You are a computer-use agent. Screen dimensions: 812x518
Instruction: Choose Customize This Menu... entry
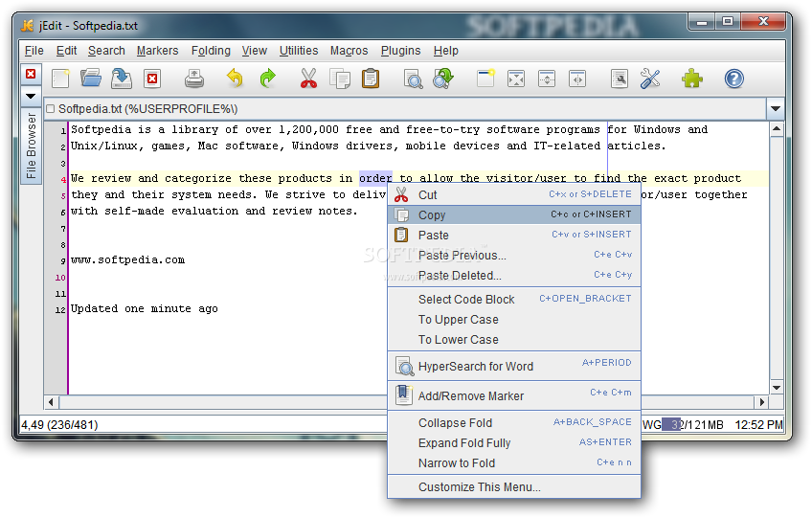tap(514, 487)
